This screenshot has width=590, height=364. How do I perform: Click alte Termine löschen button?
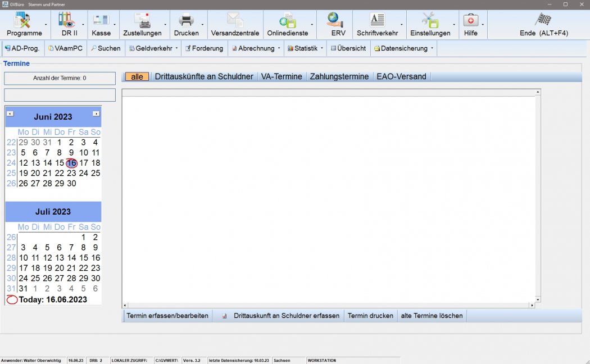pyautogui.click(x=432, y=316)
